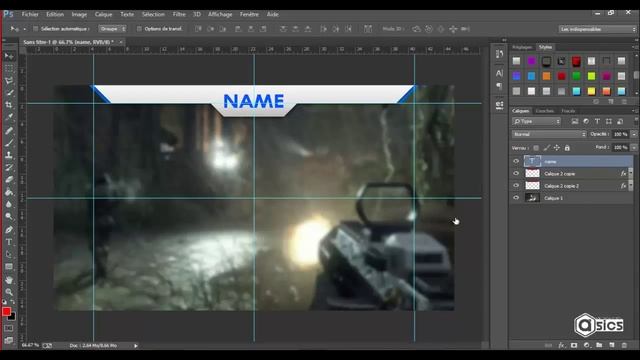Select the Rectangular Marquee tool
Screen dimensions: 640x360
click(9, 69)
